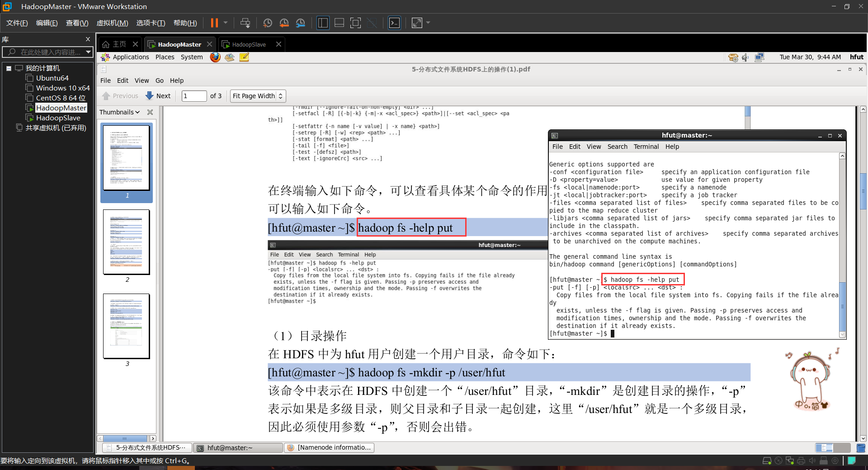Click the volume icon in GNOME panel
Image resolution: width=868 pixels, height=470 pixels.
coord(745,57)
